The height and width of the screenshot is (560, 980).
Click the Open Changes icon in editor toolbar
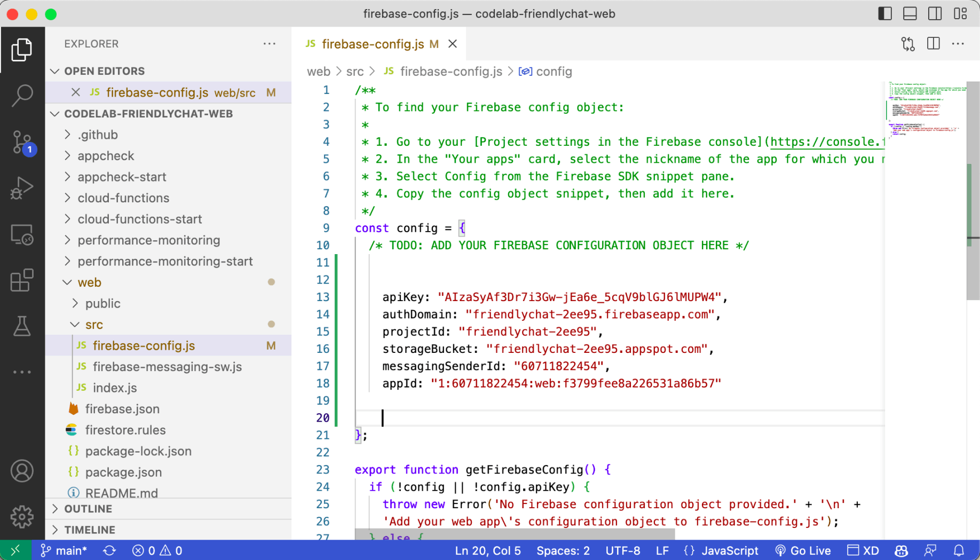[x=907, y=44]
